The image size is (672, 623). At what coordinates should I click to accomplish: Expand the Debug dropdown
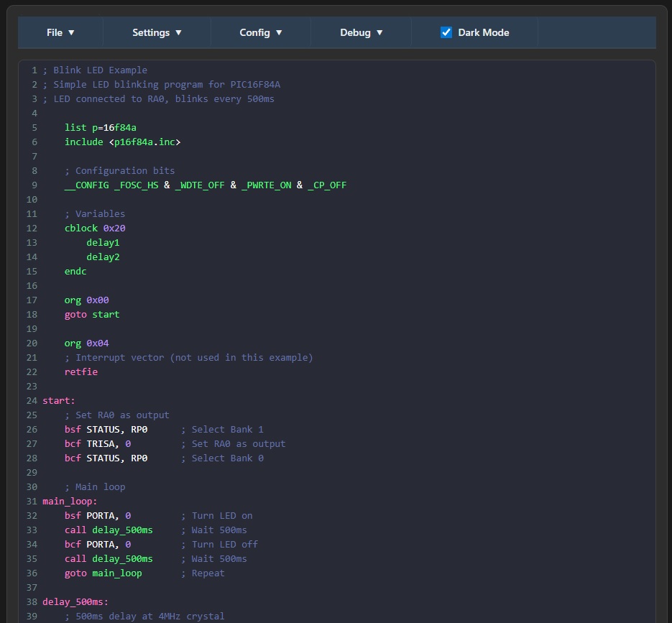360,32
